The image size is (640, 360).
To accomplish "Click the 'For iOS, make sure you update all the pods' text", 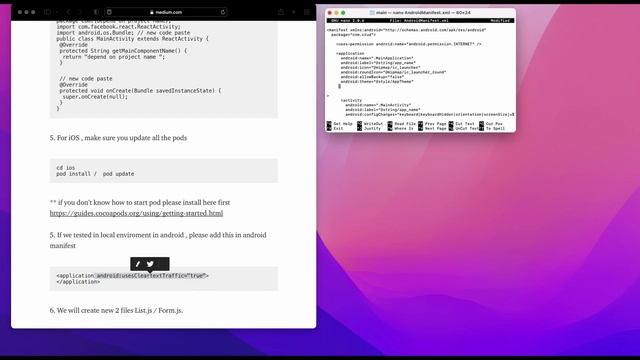I will (x=118, y=138).
